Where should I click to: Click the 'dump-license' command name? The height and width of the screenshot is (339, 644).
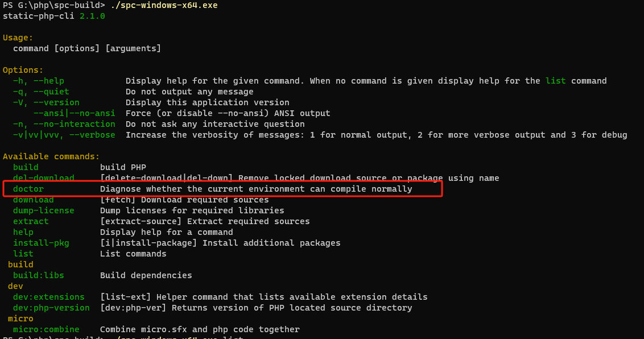pyautogui.click(x=44, y=210)
